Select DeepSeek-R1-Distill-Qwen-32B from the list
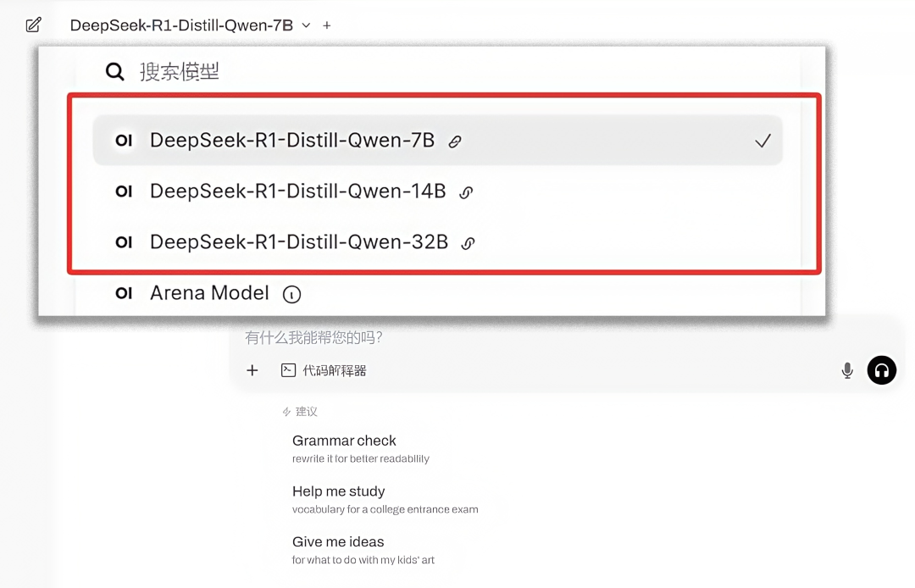The width and height of the screenshot is (915, 588). point(298,242)
